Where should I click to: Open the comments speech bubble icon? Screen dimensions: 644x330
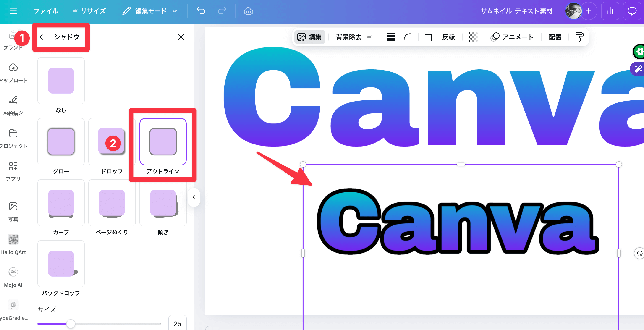(632, 11)
